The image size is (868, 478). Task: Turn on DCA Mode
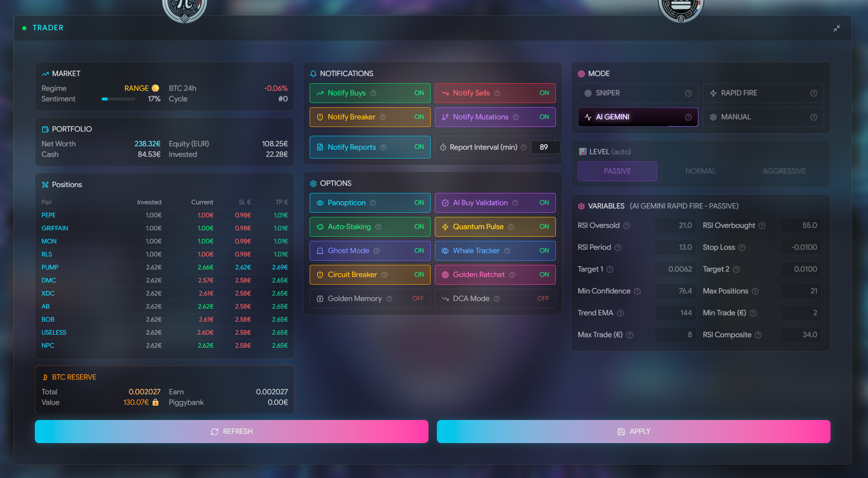click(x=542, y=298)
